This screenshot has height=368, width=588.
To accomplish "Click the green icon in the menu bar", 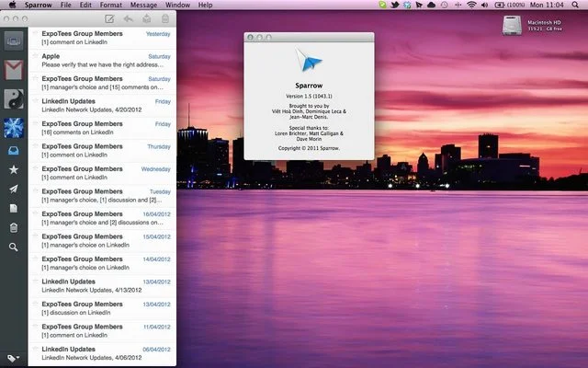I will (382, 5).
